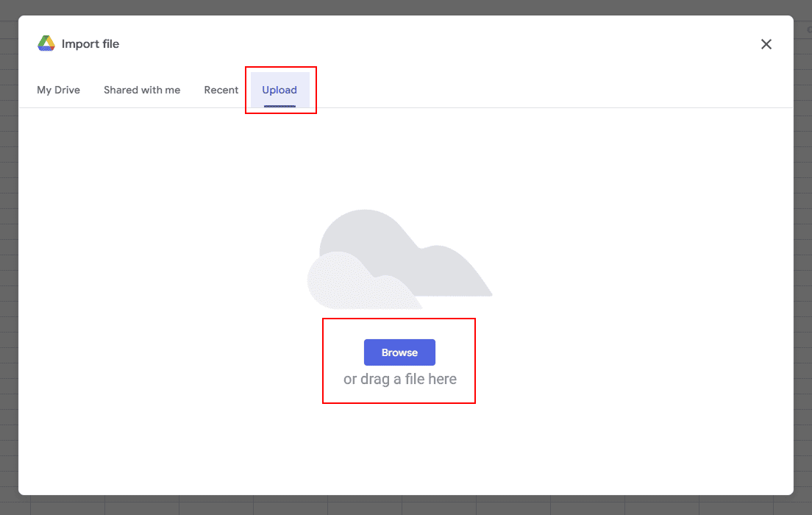Select the Recent tab

pyautogui.click(x=221, y=90)
